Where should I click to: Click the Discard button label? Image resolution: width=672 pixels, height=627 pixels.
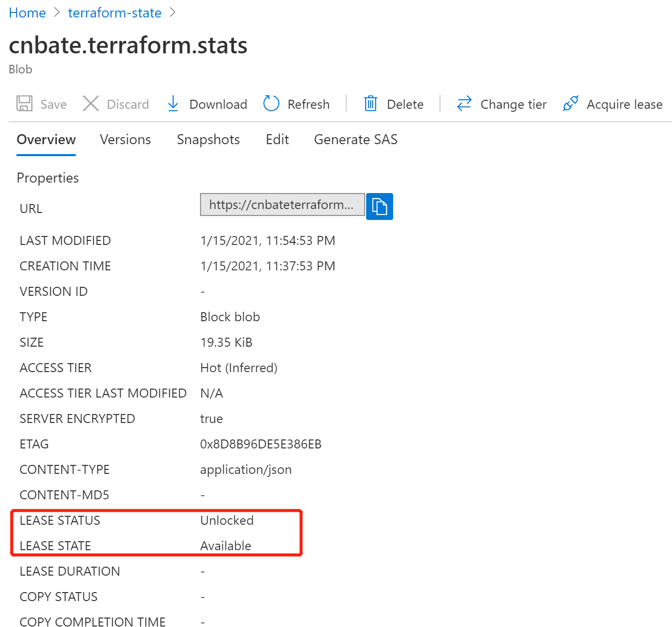[x=128, y=104]
